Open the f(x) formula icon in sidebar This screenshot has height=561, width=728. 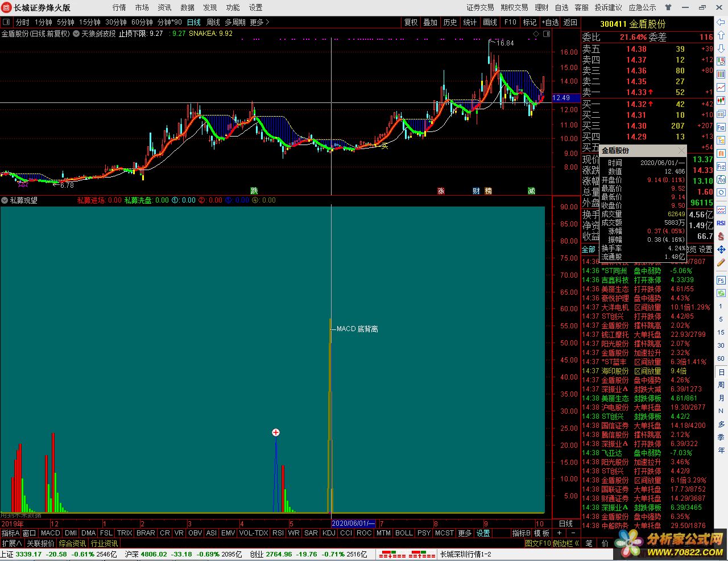[721, 180]
